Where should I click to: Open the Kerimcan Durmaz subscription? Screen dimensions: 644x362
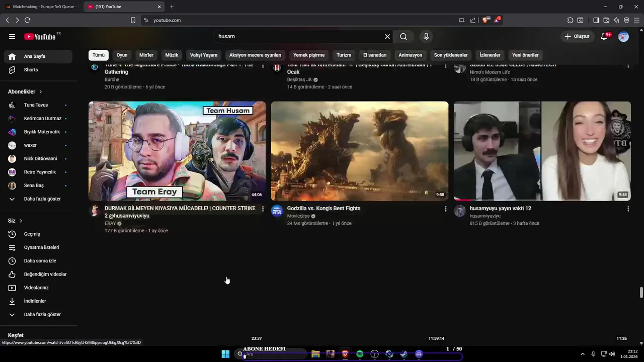[38, 118]
